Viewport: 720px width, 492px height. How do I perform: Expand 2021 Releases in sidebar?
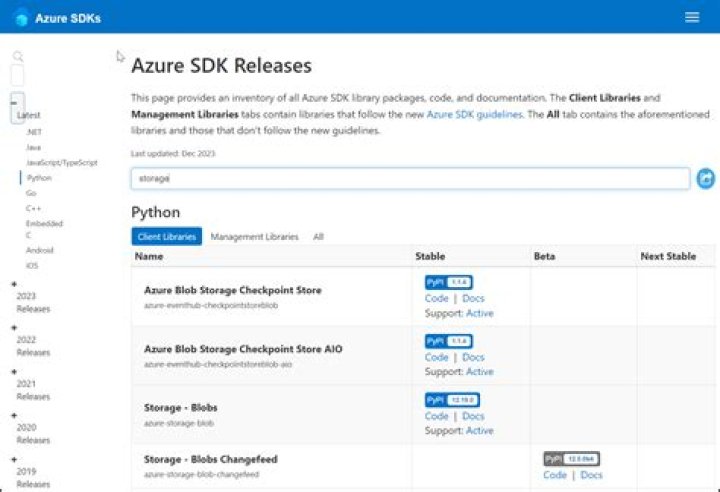(14, 372)
